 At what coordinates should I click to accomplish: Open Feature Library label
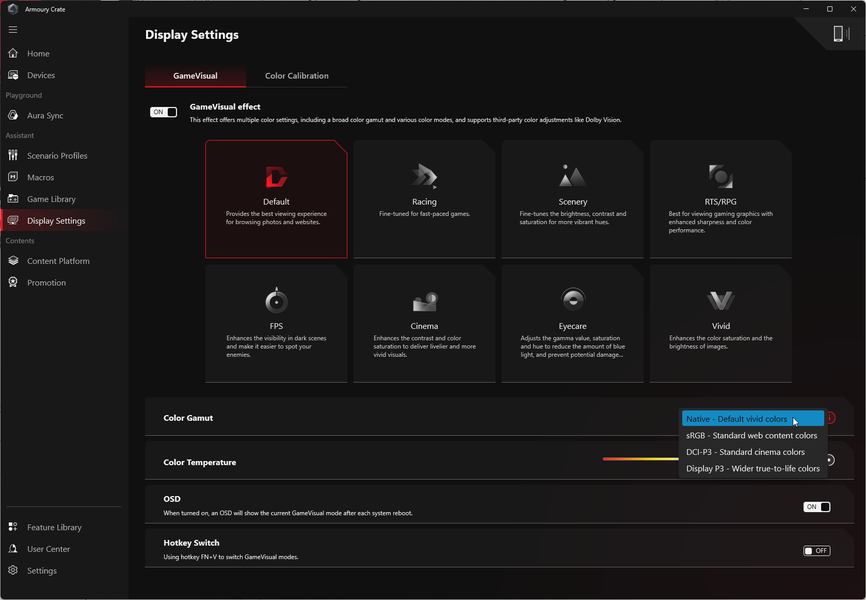(54, 527)
